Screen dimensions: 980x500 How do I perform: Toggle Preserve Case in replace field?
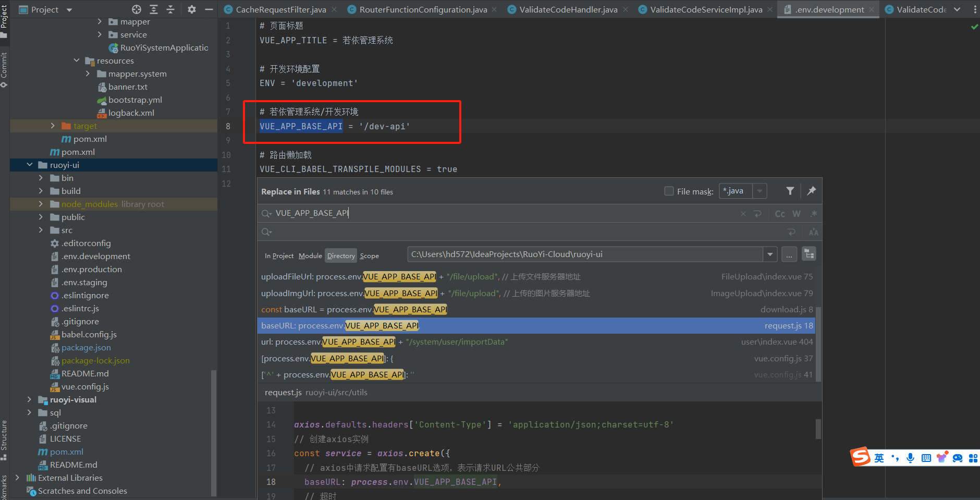click(x=814, y=232)
